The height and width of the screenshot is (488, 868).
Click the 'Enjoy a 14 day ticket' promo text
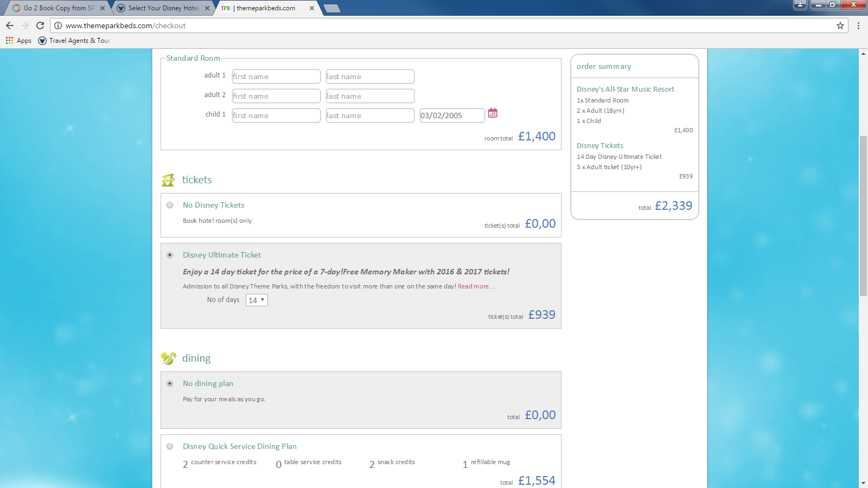(346, 272)
